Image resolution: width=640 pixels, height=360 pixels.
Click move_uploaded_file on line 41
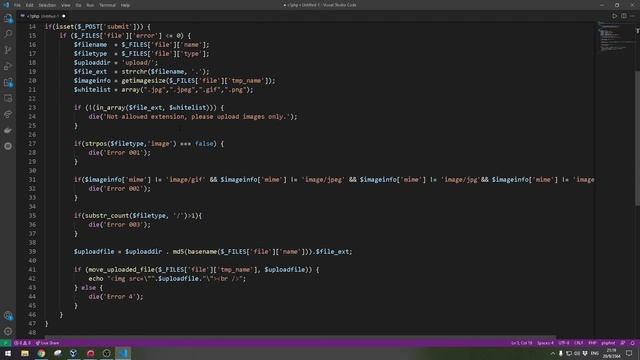(120, 270)
